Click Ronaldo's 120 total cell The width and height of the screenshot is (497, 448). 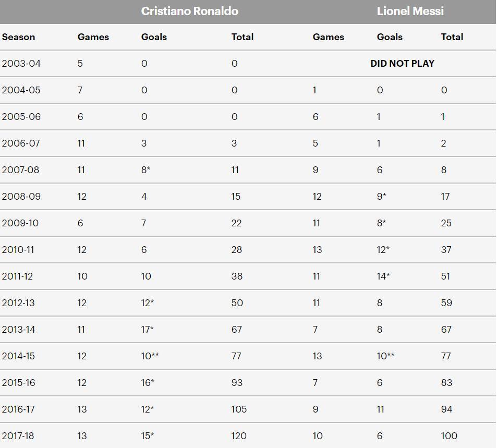tap(239, 436)
